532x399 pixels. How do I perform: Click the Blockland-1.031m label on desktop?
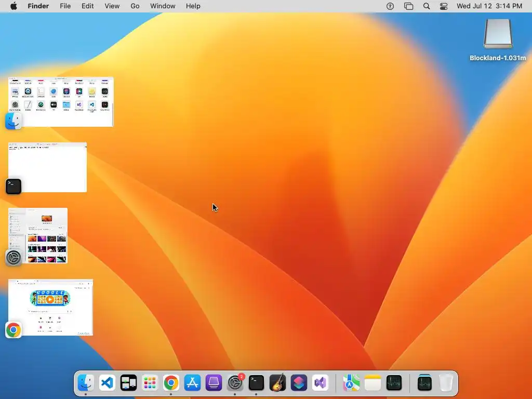(498, 58)
